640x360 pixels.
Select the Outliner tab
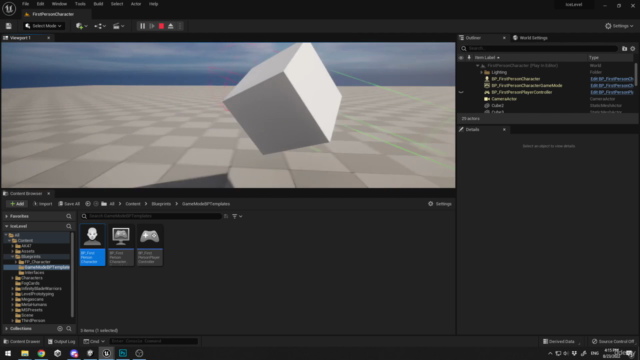tap(473, 38)
